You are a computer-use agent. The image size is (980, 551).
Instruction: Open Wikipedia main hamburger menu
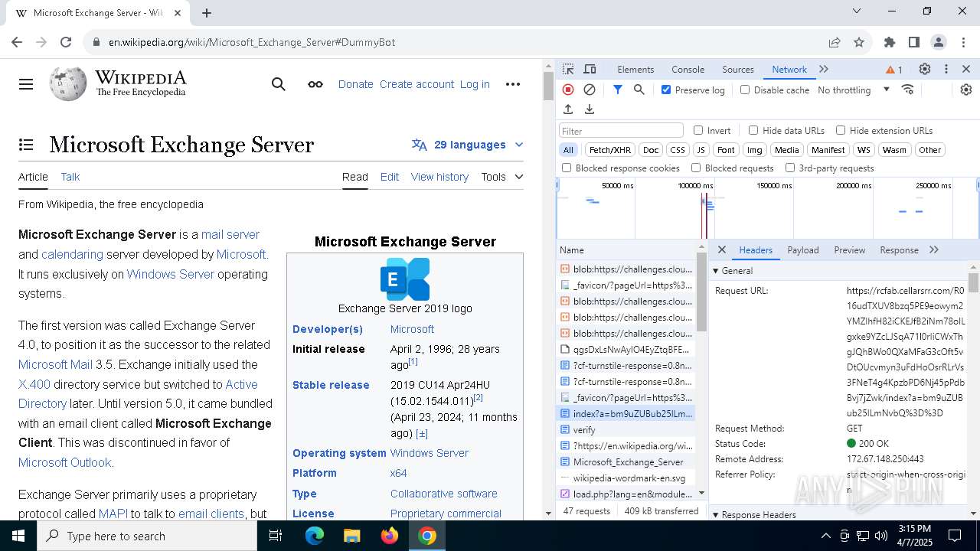(x=26, y=84)
